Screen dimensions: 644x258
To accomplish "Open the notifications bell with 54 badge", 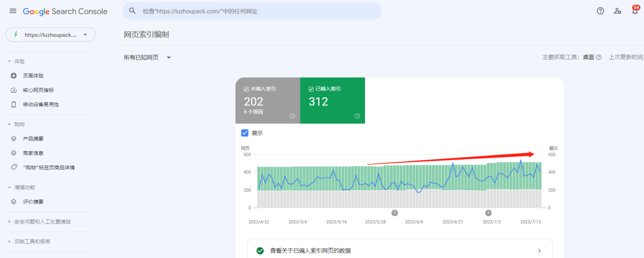I will click(635, 11).
